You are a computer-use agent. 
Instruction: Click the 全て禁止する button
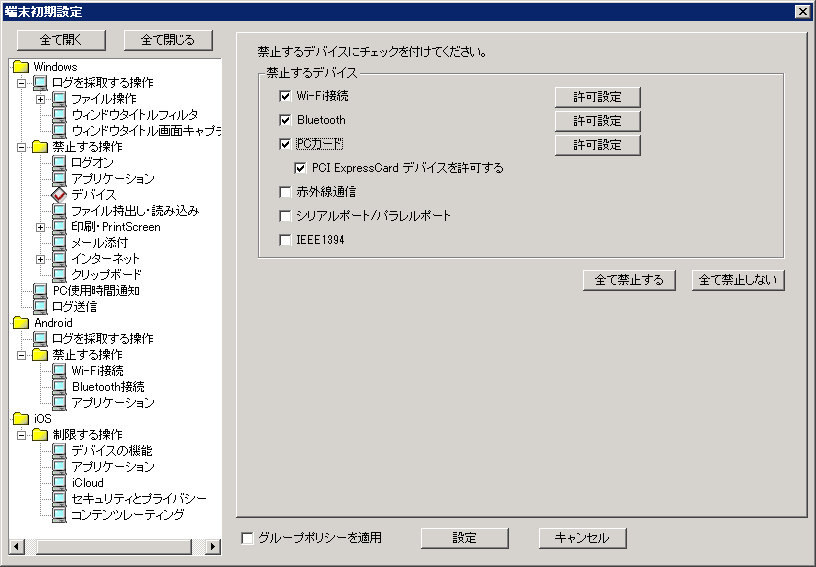[x=629, y=280]
